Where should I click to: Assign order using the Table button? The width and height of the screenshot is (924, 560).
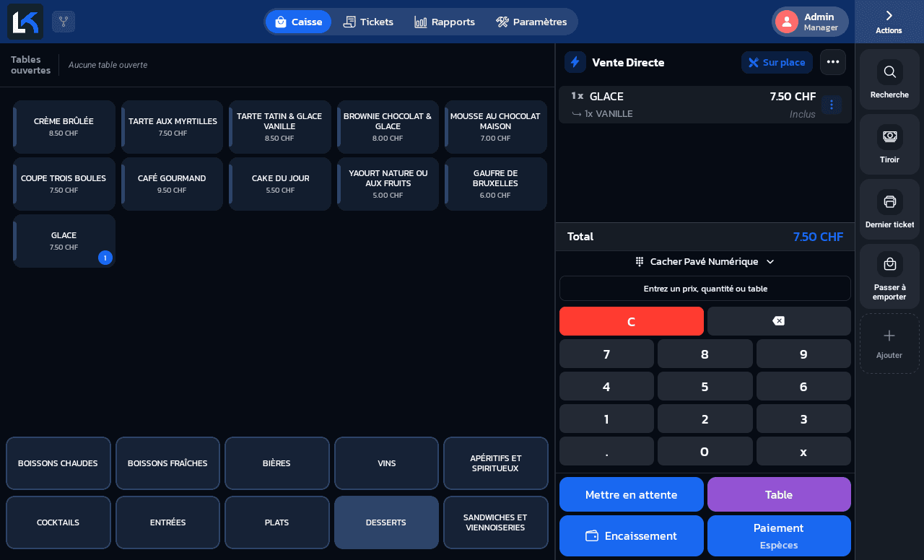pos(779,494)
